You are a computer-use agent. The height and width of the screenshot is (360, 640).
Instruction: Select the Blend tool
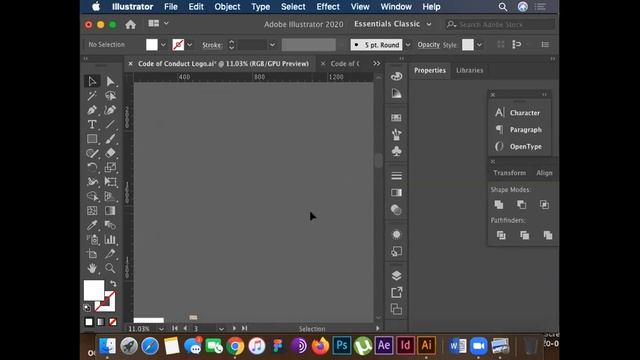click(110, 225)
